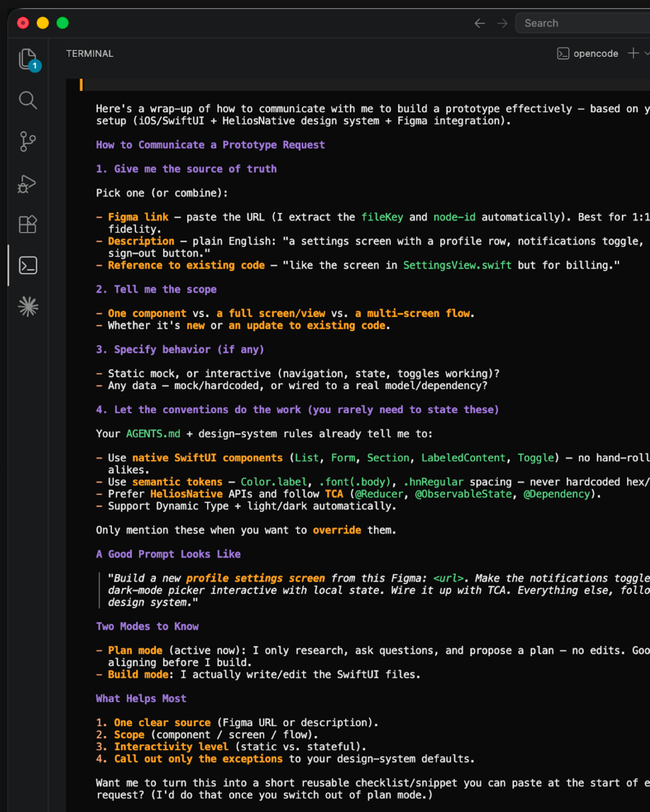Open the Search view in the activity bar
Image resolution: width=650 pixels, height=812 pixels.
click(28, 100)
